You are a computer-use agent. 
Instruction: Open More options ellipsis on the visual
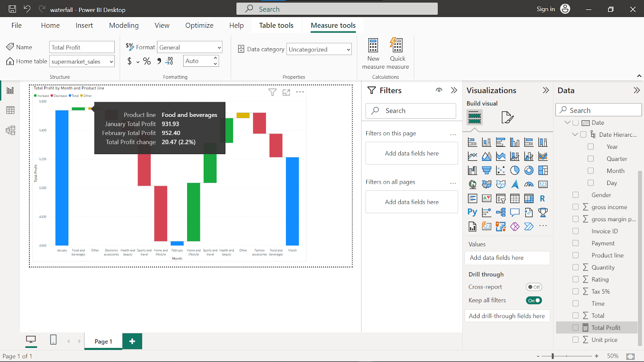coord(300,92)
